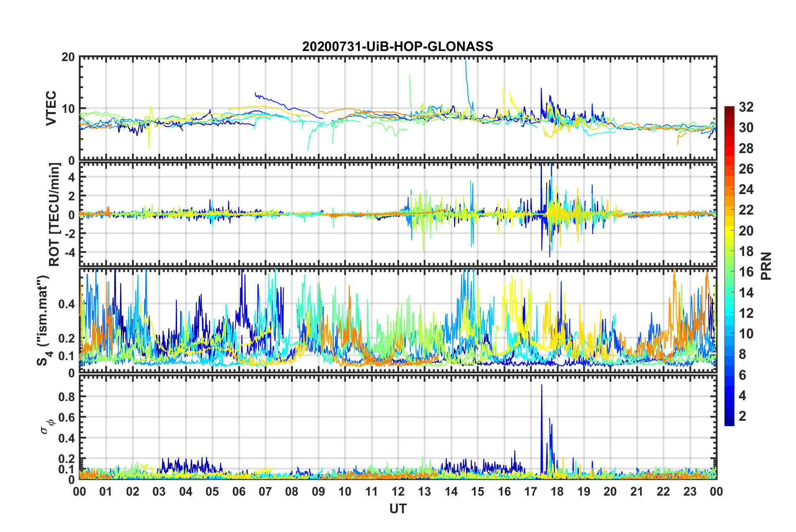Click the VTEC axis tick value 20
This screenshot has height=532, width=796.
[68, 57]
